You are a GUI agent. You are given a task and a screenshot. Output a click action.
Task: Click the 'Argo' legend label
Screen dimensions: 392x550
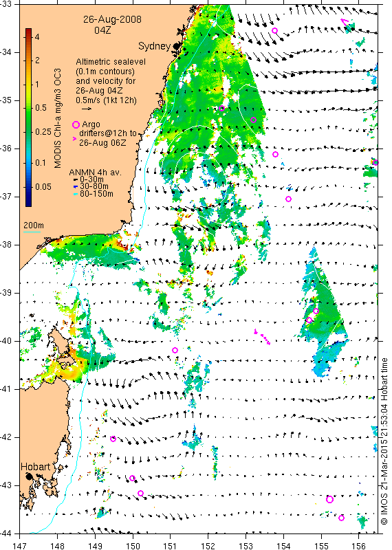pyautogui.click(x=91, y=124)
